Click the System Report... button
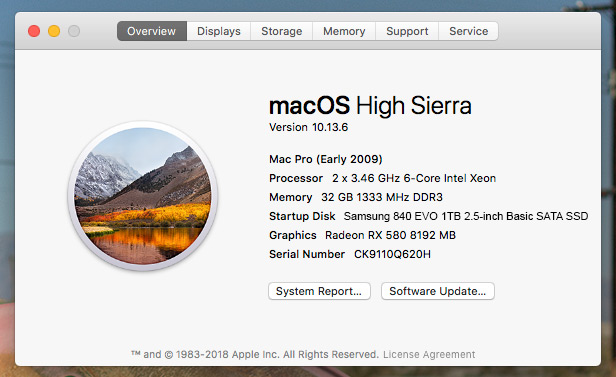616x377 pixels. tap(319, 291)
